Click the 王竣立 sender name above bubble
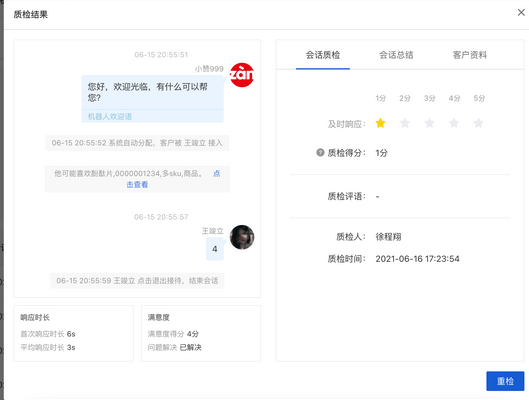The width and height of the screenshot is (529, 400). (x=213, y=231)
